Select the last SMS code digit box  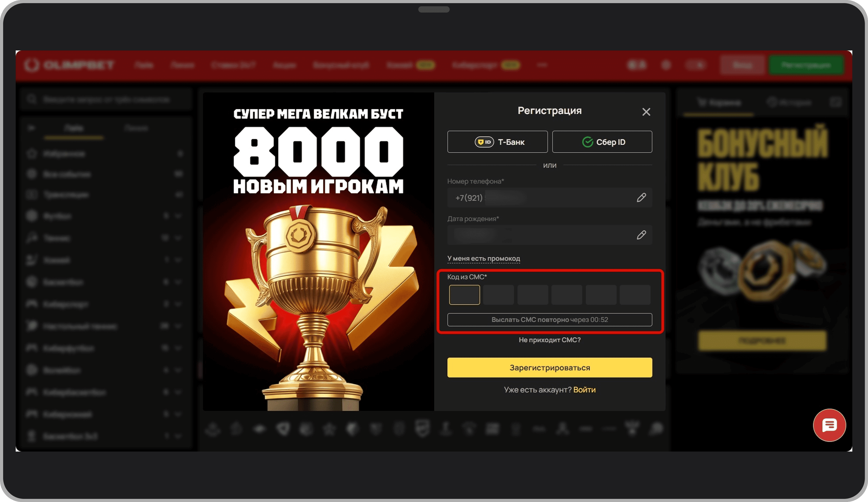point(635,295)
